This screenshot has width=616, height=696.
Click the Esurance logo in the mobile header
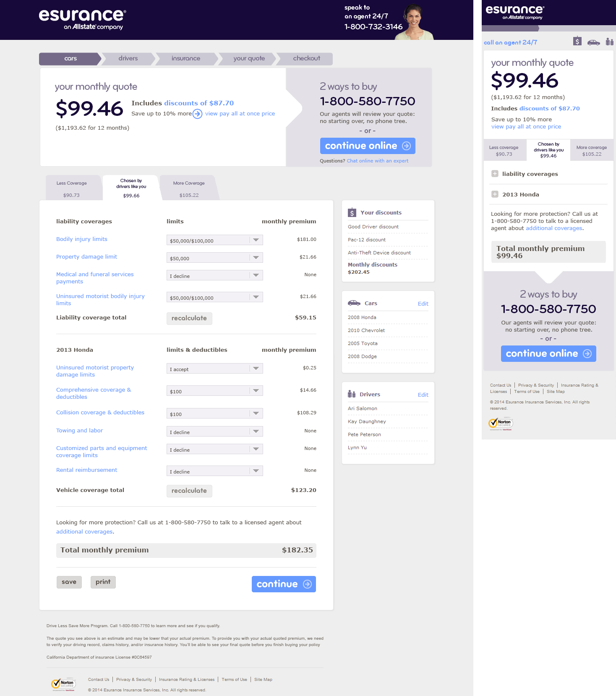coord(514,12)
